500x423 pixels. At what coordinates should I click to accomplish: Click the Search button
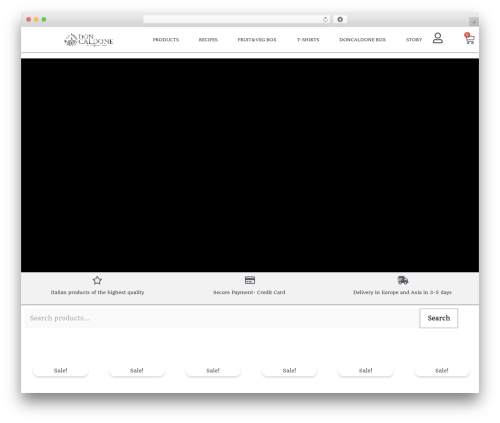tap(439, 318)
